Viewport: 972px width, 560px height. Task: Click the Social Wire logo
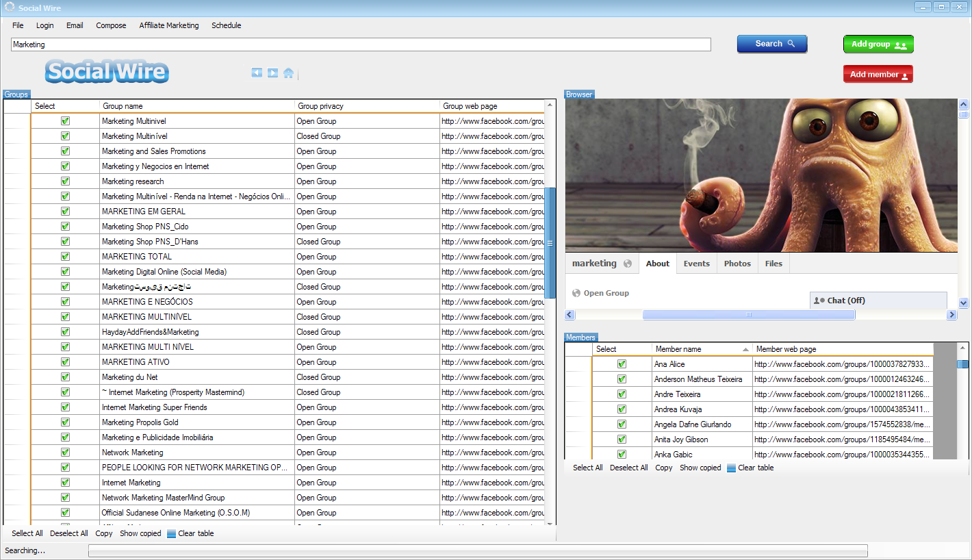point(107,71)
